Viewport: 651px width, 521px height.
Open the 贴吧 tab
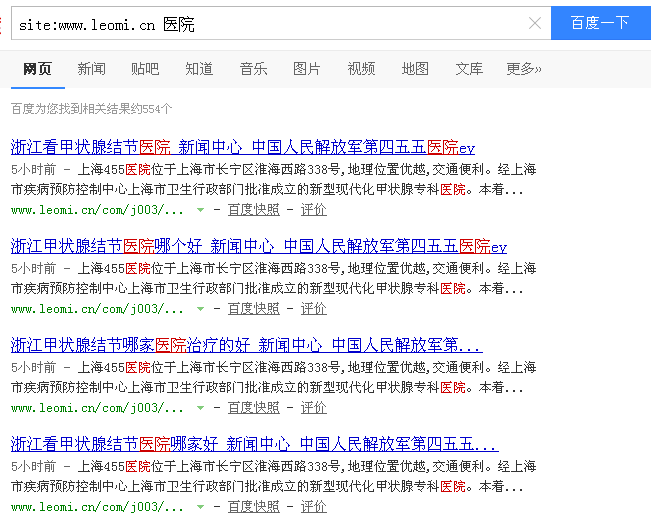(x=145, y=69)
